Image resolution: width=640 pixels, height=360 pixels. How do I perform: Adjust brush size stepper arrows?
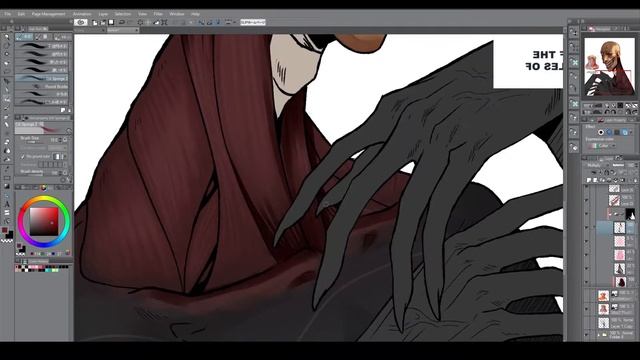tap(61, 140)
